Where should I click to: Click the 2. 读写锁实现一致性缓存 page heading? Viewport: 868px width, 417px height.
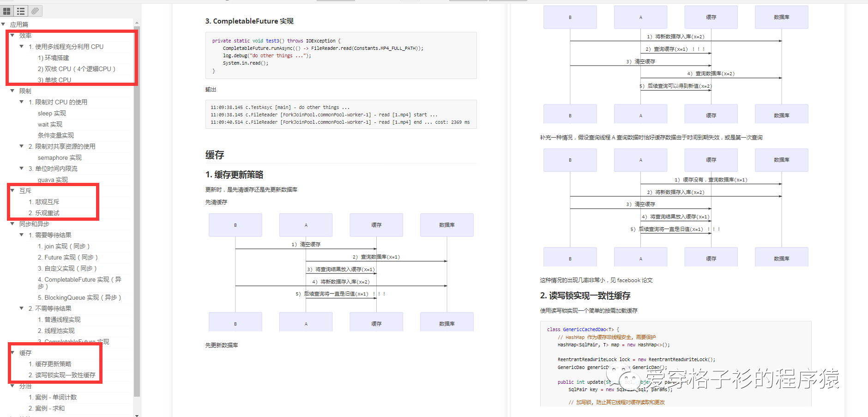click(x=585, y=296)
